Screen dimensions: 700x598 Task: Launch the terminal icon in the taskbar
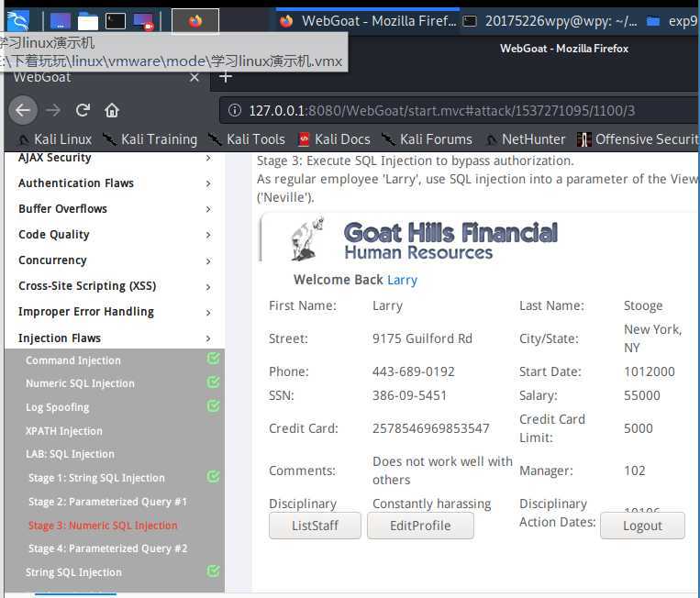coord(116,21)
